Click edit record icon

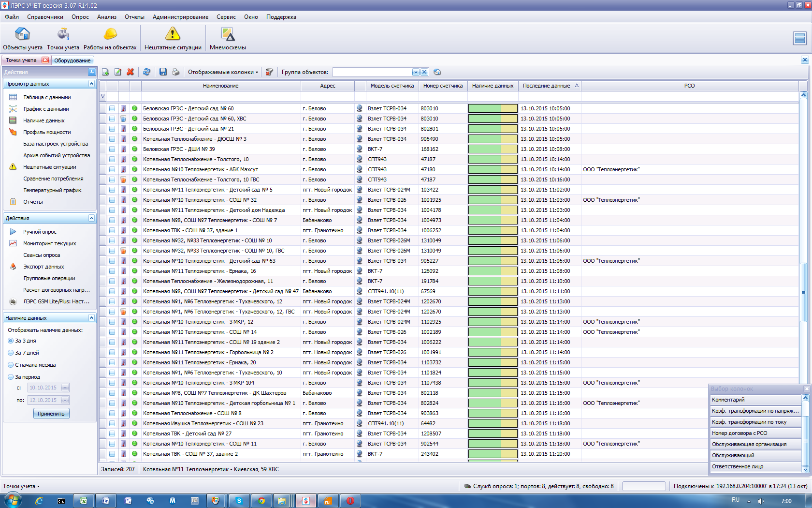tap(117, 72)
